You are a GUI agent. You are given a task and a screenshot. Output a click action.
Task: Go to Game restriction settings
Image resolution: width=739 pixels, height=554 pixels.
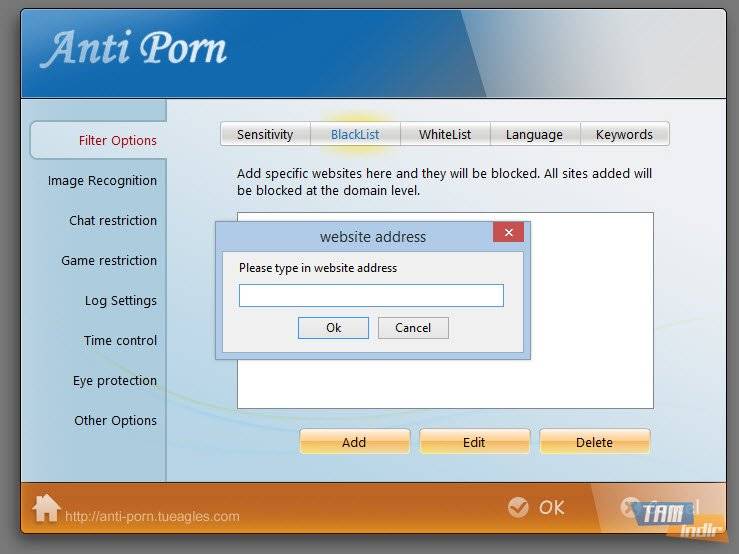pyautogui.click(x=109, y=261)
